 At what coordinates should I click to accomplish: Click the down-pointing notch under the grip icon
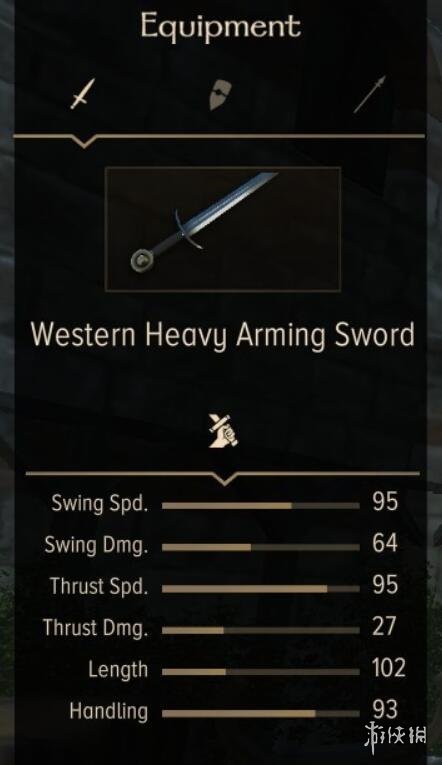point(224,479)
